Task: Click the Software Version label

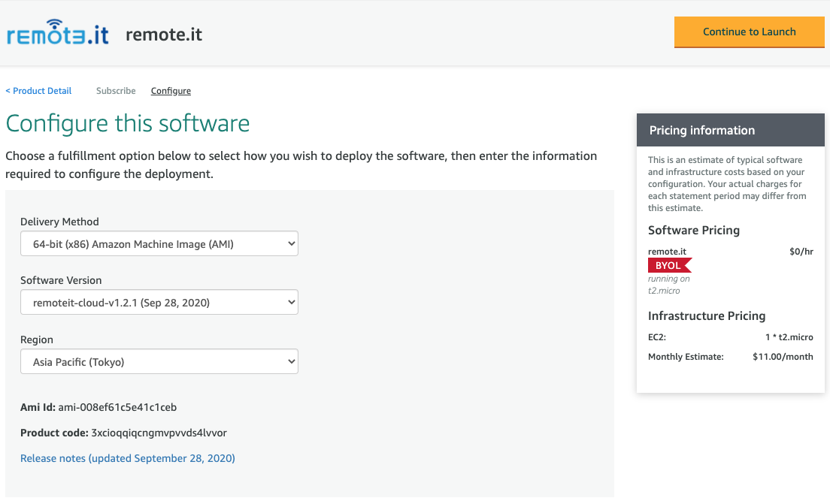Action: point(61,281)
